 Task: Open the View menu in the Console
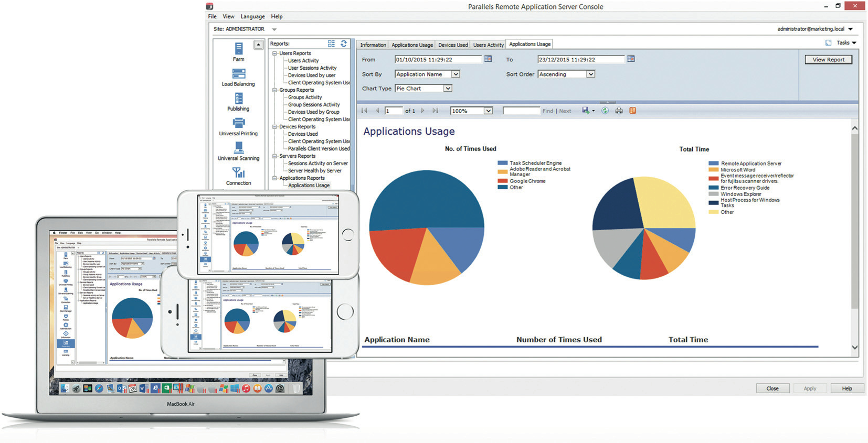pyautogui.click(x=228, y=16)
